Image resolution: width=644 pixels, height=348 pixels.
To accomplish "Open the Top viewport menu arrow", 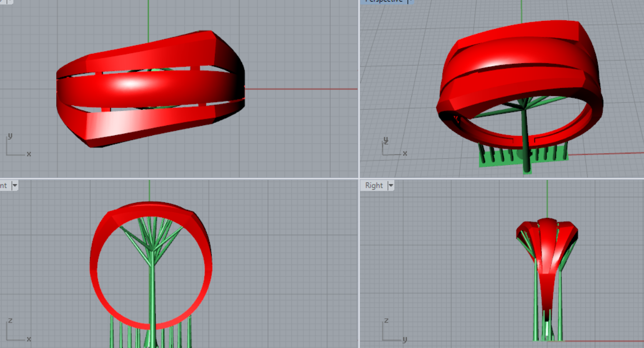I will (x=10, y=1).
